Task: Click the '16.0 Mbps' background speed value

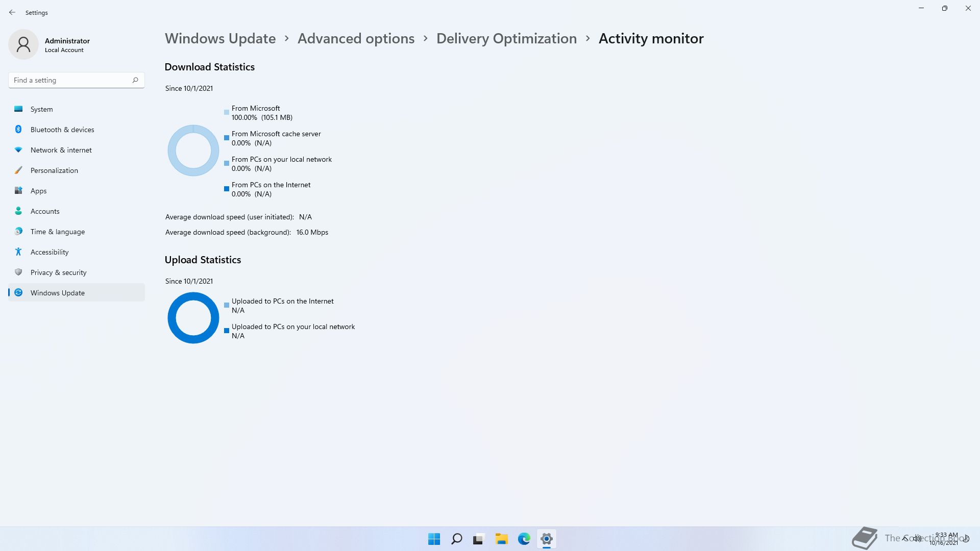Action: coord(312,232)
